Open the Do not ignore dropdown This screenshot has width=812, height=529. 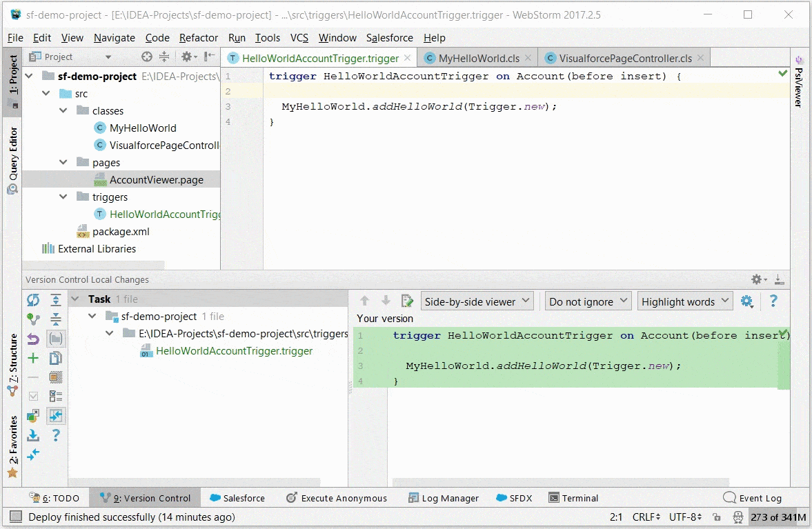[588, 301]
